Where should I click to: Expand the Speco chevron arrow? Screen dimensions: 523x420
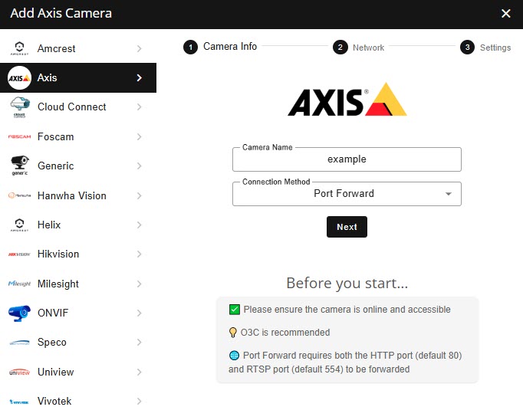[139, 343]
